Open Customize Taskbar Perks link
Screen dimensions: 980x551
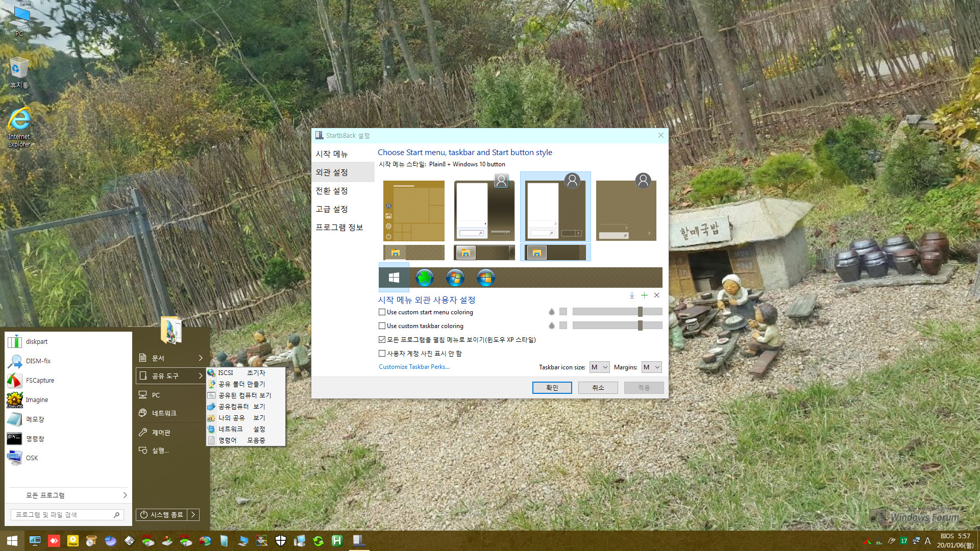point(414,367)
